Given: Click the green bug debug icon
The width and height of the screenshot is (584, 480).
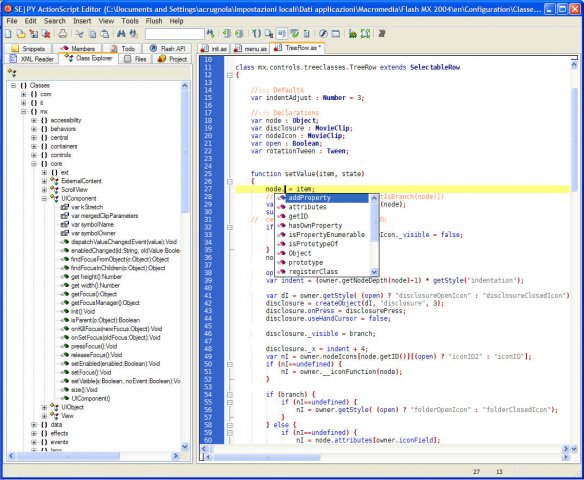Looking at the screenshot, I should pos(352,34).
